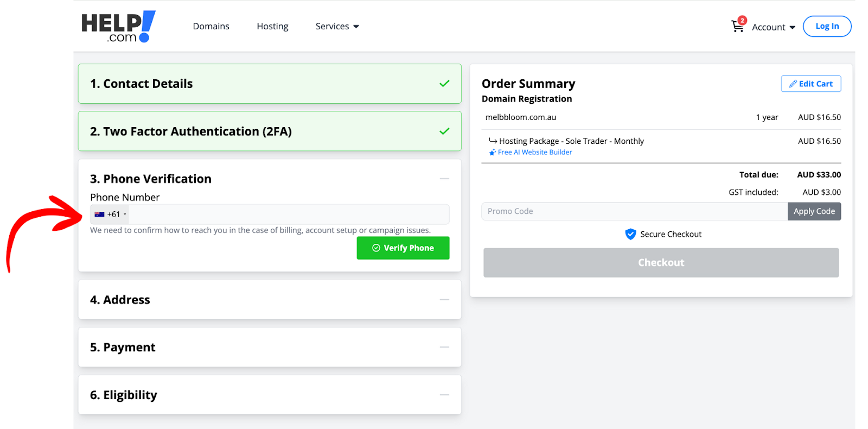This screenshot has width=868, height=429.
Task: Go to the Hosting menu item
Action: click(272, 27)
